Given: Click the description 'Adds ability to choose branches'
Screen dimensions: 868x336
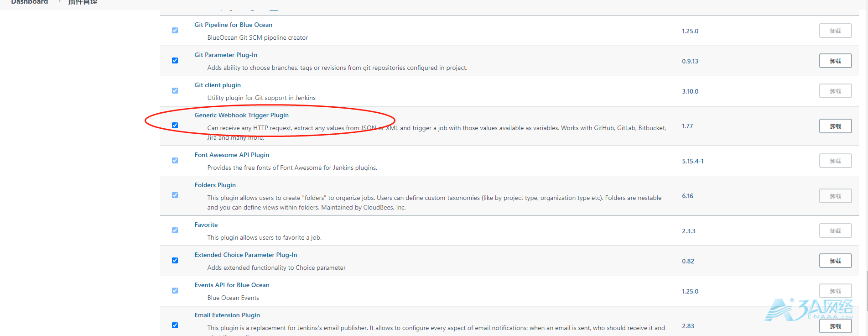Looking at the screenshot, I should tap(338, 68).
